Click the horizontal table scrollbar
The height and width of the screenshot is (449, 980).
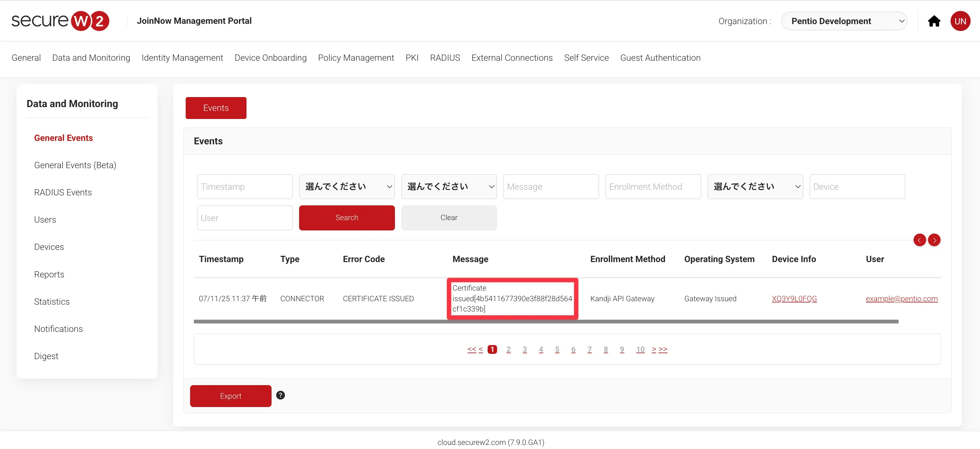click(546, 322)
